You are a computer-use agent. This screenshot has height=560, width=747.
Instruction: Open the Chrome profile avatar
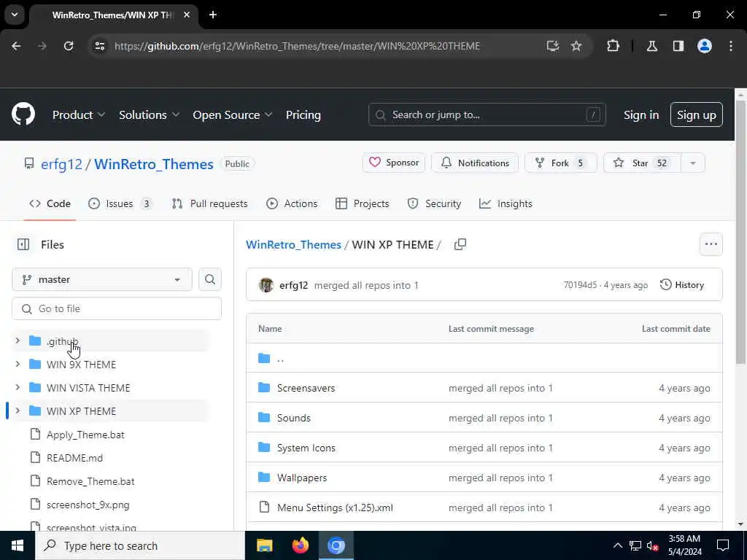[704, 46]
